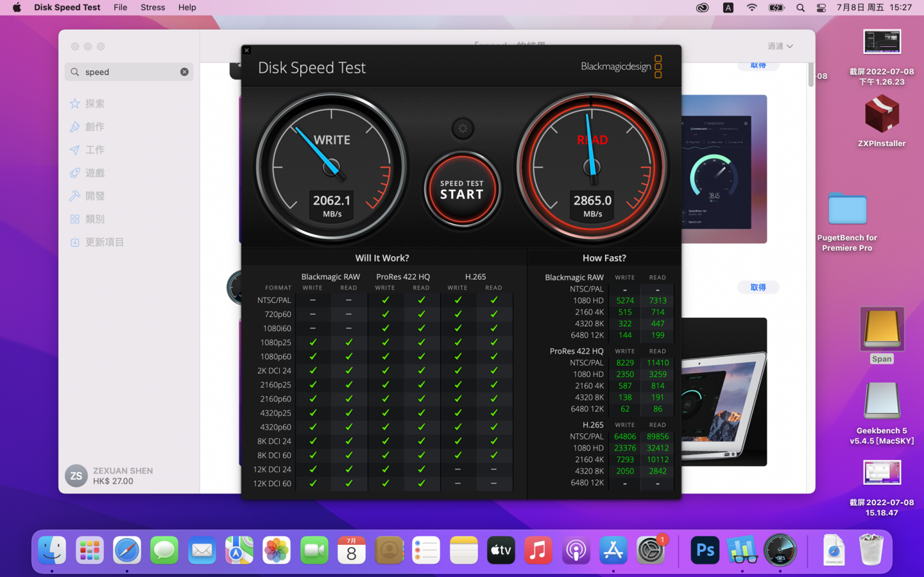Start the speed test
924x577 pixels.
point(462,189)
